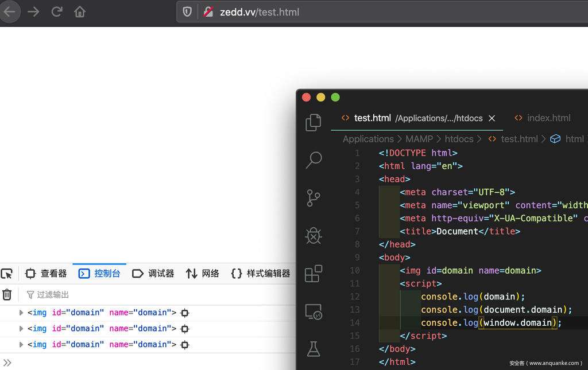Screen dimensions: 588x370
Task: Open the Extensions view
Action: tap(314, 274)
